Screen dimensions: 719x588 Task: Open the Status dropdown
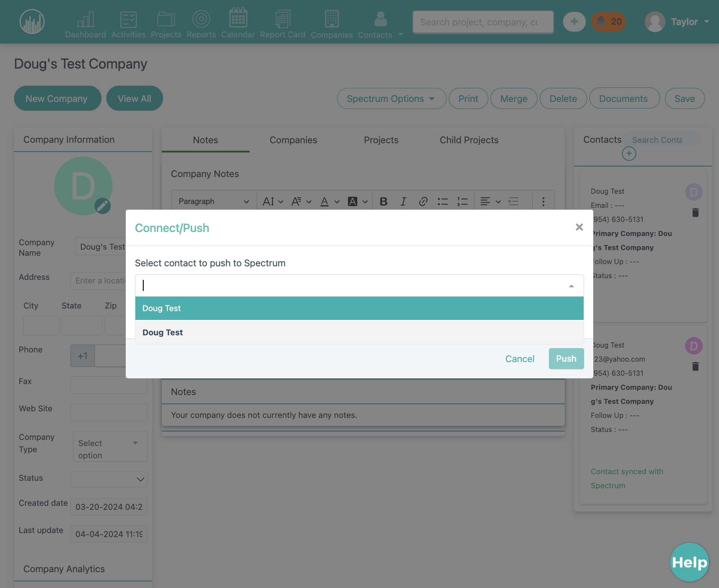click(109, 479)
